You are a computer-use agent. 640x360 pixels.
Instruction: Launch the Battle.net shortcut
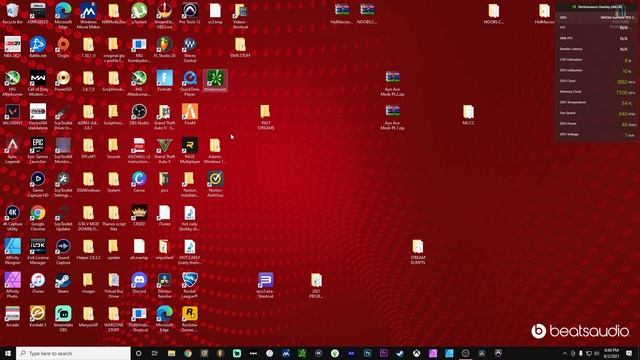(x=38, y=47)
